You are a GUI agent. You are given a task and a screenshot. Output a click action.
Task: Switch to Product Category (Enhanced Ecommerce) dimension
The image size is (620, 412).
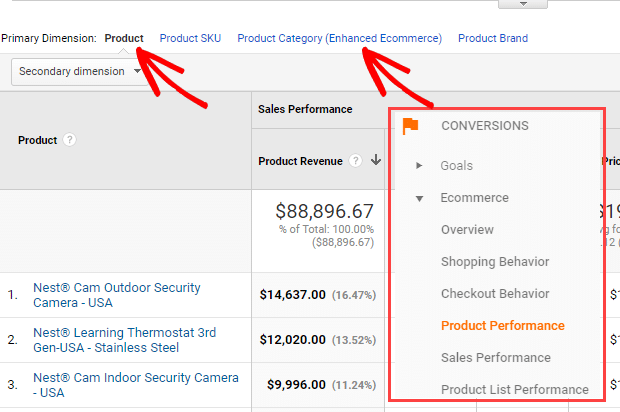click(339, 38)
